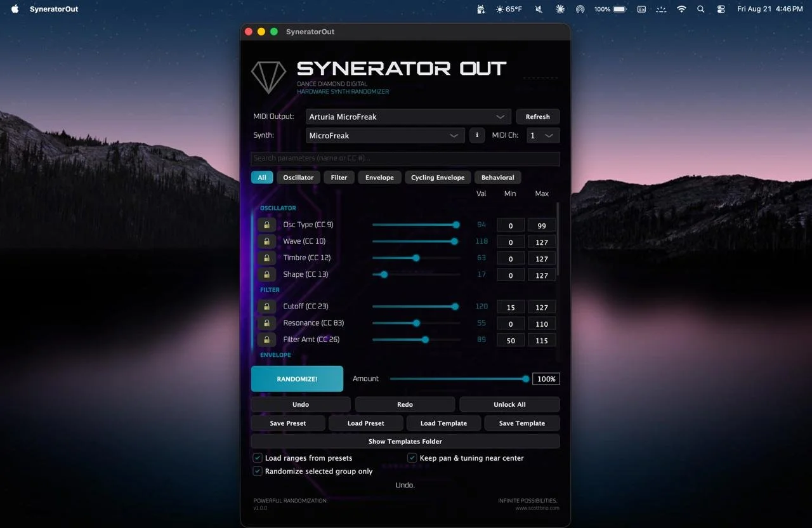Click Show Templates Folder
This screenshot has height=528, width=812.
(x=405, y=441)
